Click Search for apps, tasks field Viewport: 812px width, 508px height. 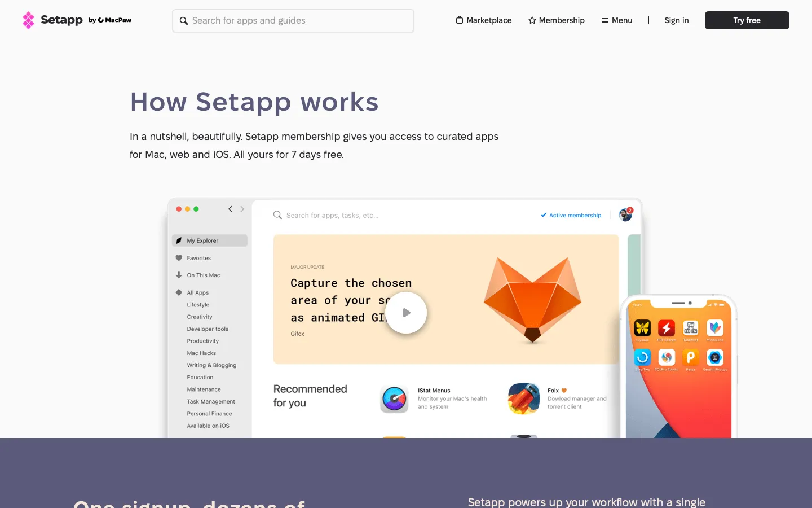[x=332, y=216]
